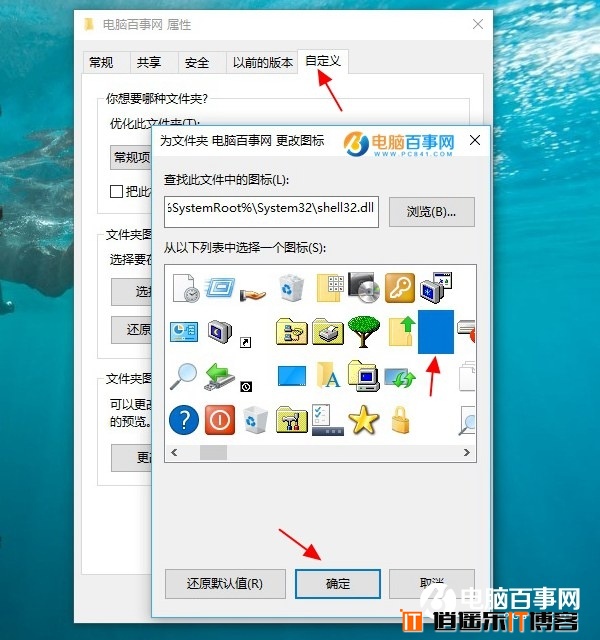Pick the folder with grid icon

click(x=330, y=288)
